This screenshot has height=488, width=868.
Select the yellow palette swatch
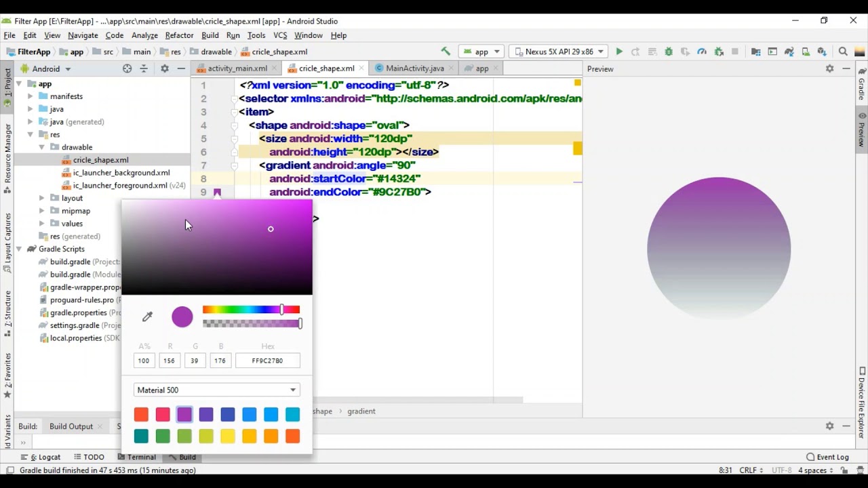(228, 436)
